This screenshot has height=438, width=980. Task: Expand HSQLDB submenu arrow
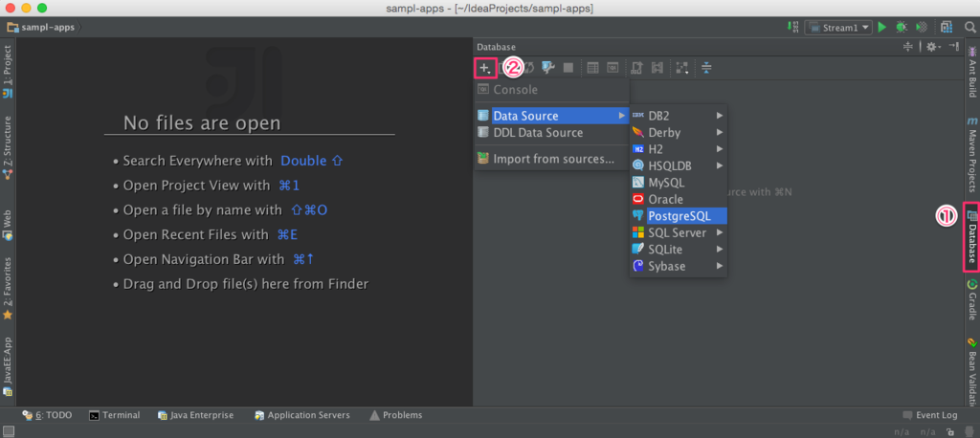(x=720, y=165)
